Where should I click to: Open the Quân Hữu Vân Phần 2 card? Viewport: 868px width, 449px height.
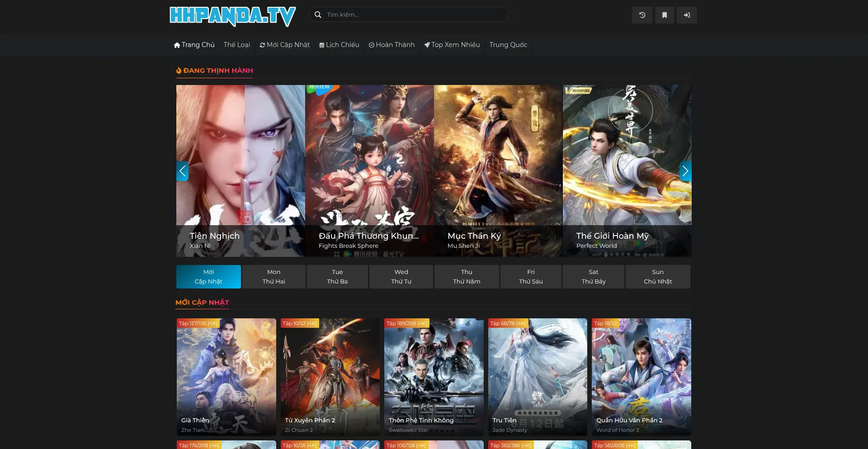pyautogui.click(x=642, y=377)
